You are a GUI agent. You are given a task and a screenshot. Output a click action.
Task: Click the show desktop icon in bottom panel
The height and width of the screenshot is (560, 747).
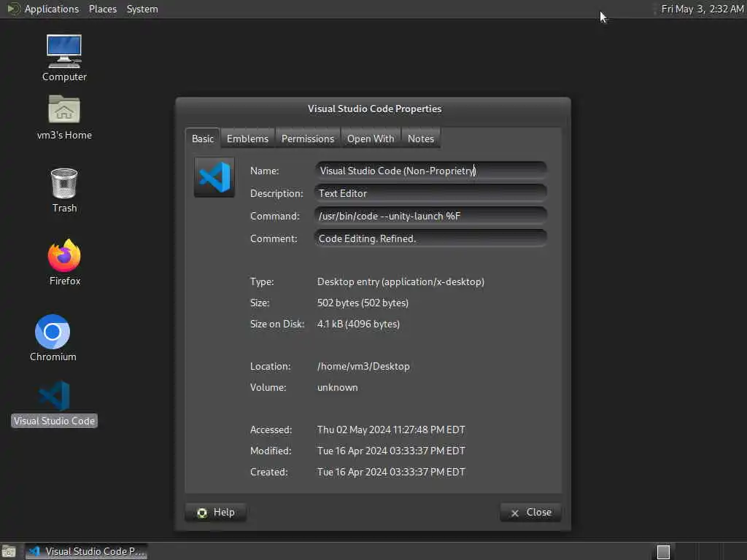click(x=9, y=552)
